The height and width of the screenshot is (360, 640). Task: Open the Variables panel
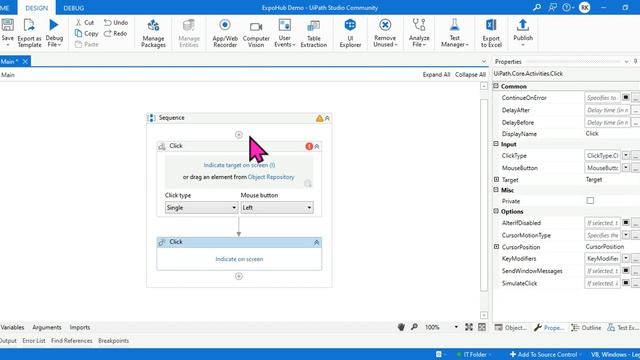click(12, 327)
